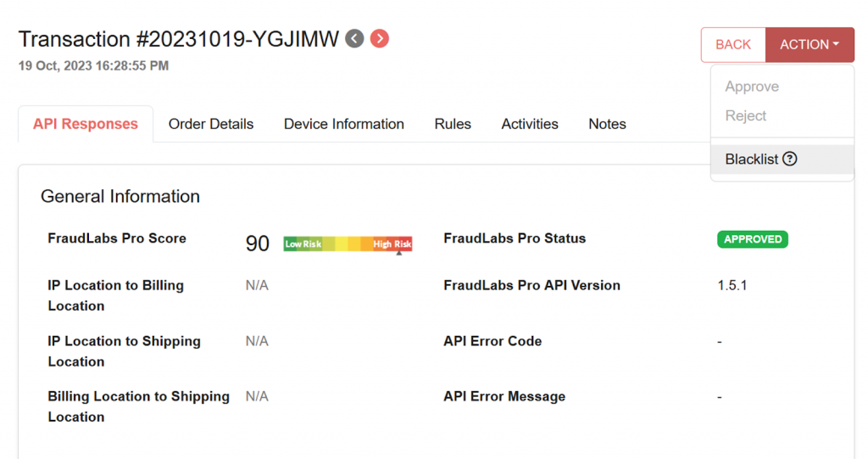Switch to the Rules tab
This screenshot has width=868, height=459.
pos(453,124)
